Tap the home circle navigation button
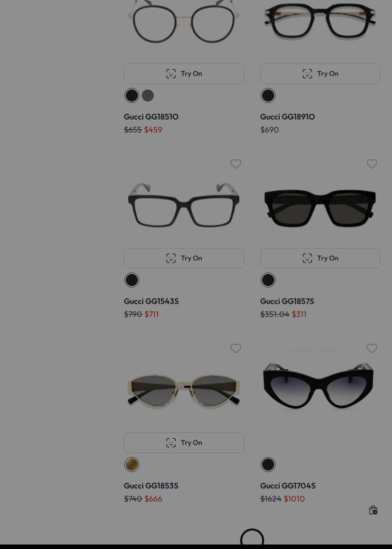Image resolution: width=392 pixels, height=549 pixels. (x=252, y=538)
